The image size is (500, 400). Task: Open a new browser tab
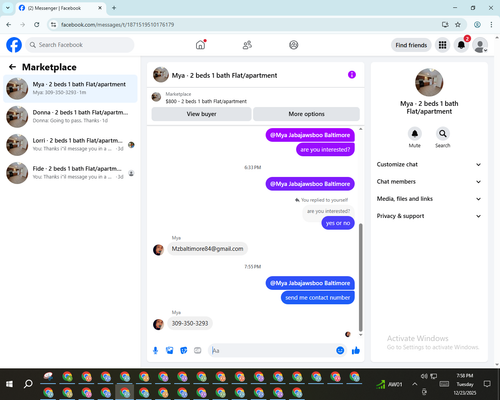pos(114,8)
